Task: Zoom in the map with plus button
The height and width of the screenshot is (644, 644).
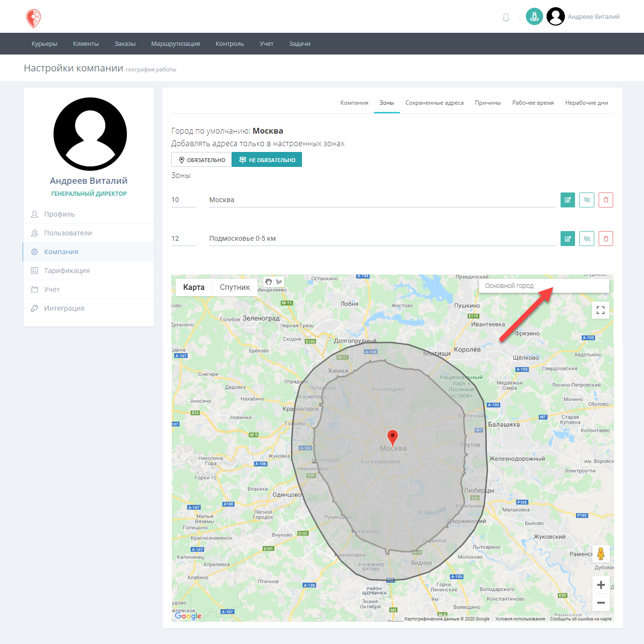Action: [x=601, y=585]
